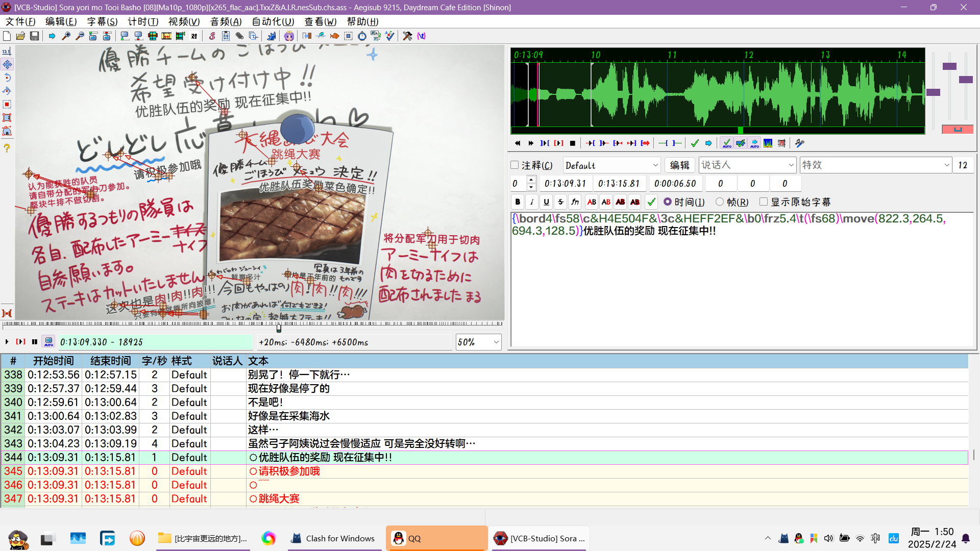Expand the 特效 effect dropdown
Screen dimensions: 980x551
(946, 165)
